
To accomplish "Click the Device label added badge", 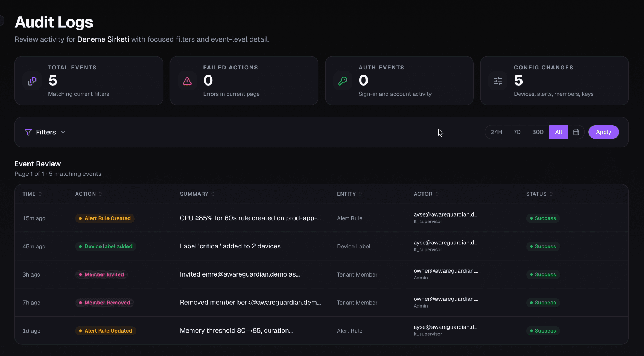I will pos(106,246).
